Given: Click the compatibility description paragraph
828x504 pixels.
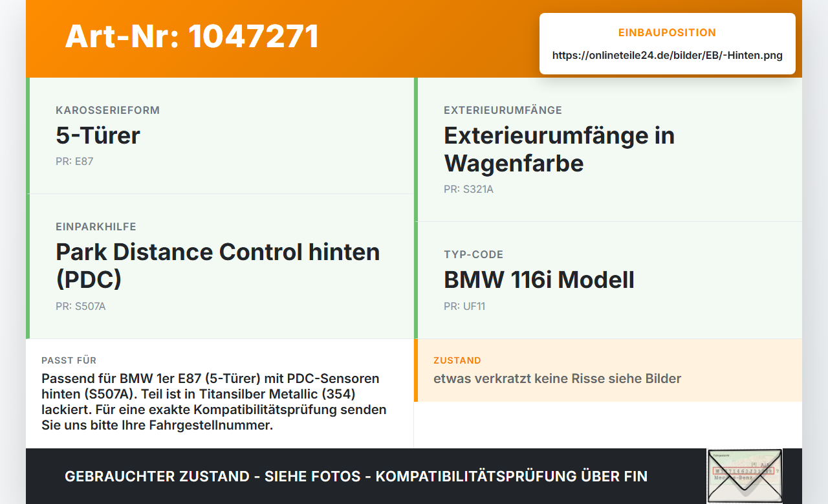Looking at the screenshot, I should coord(214,402).
